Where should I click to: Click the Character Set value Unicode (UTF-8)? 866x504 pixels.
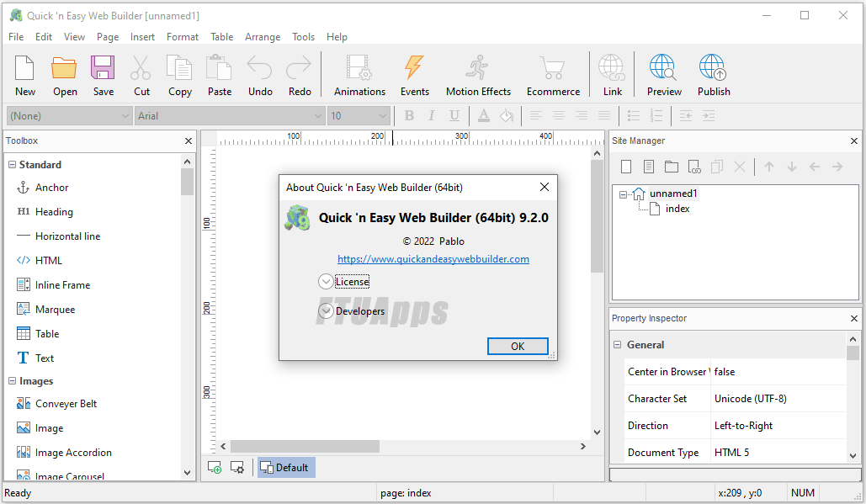point(750,399)
